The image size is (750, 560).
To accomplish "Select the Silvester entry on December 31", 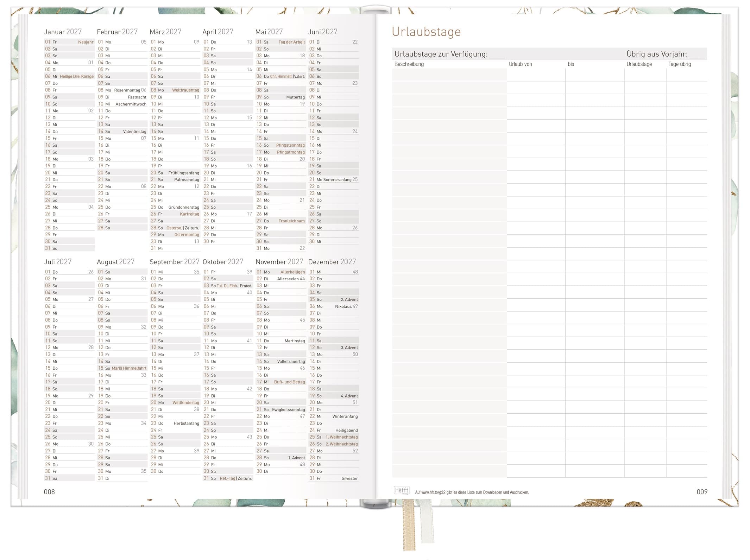I will 349,478.
